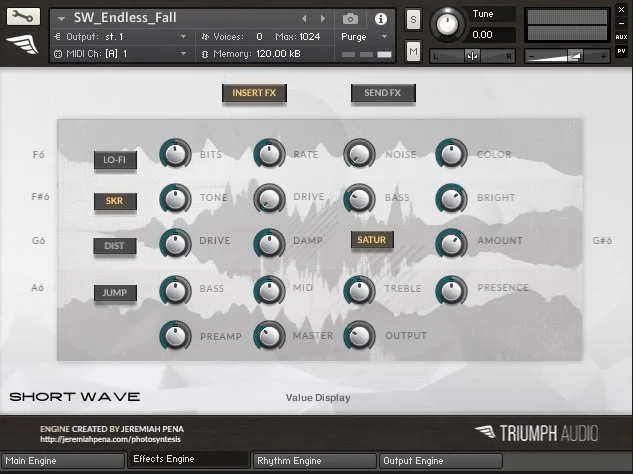Click the DIST DRIVE knob
Image resolution: width=633 pixels, height=474 pixels.
(x=175, y=244)
